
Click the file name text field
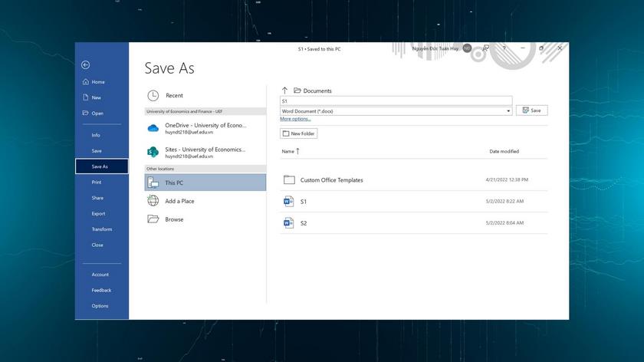coord(396,100)
